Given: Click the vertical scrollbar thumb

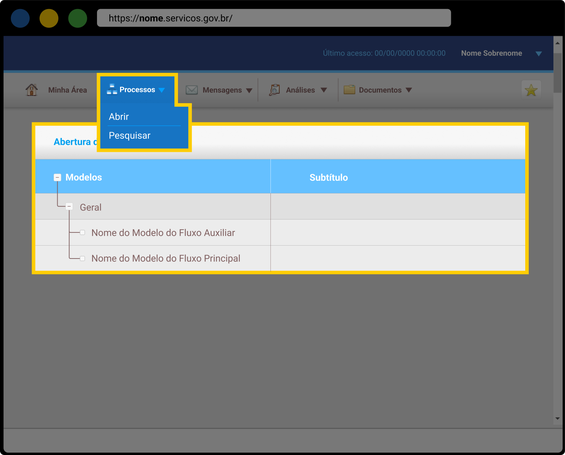Looking at the screenshot, I should coord(558,72).
